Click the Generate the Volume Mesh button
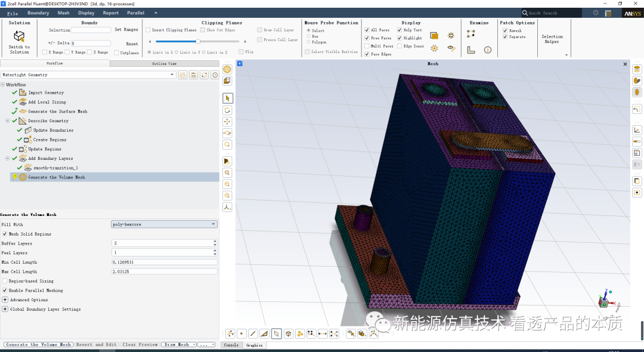 [38, 345]
